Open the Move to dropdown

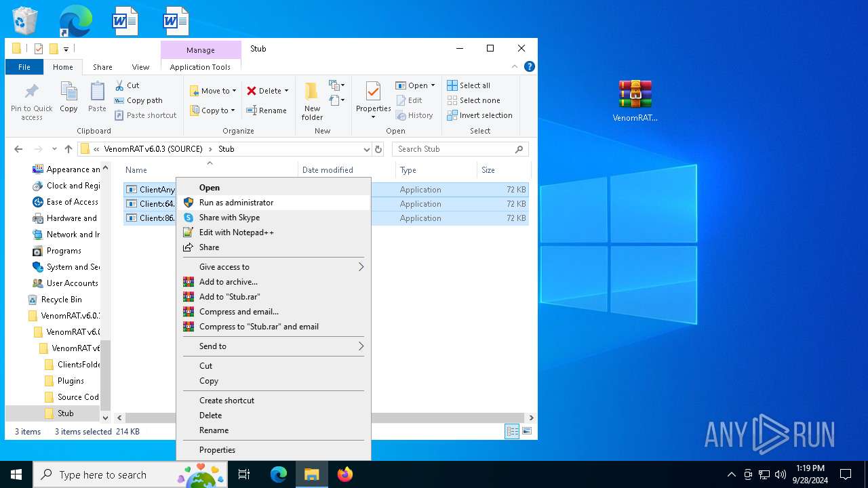click(213, 91)
